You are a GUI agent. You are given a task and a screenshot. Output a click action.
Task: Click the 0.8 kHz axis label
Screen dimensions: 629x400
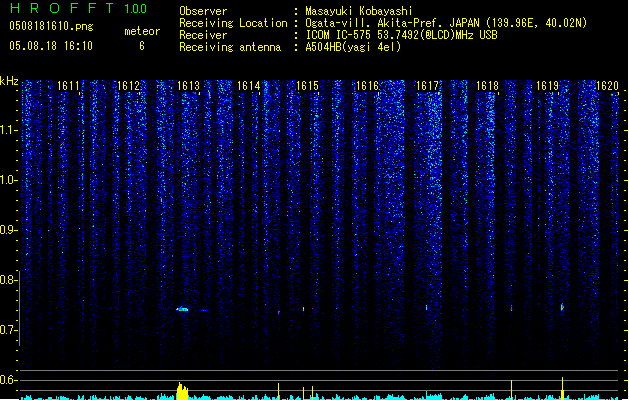click(8, 280)
